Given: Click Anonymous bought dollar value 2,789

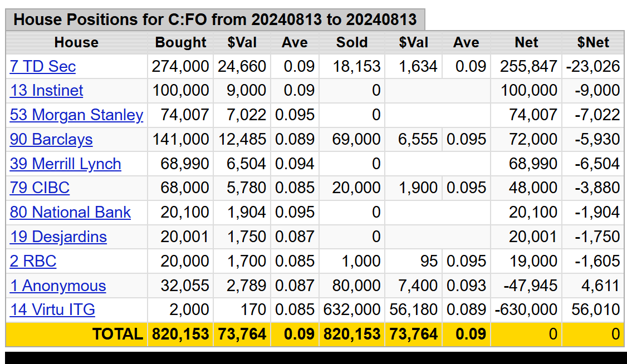Looking at the screenshot, I should (x=246, y=286).
